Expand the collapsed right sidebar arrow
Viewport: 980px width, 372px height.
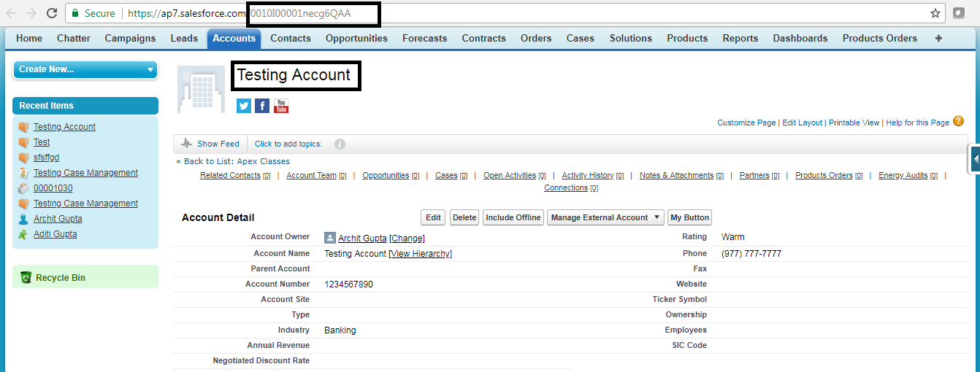pos(975,159)
